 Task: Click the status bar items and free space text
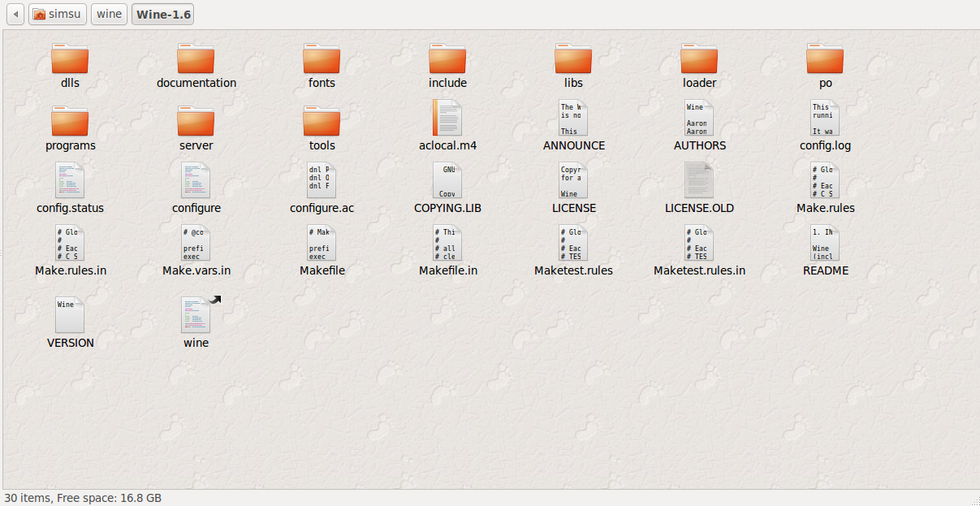tap(83, 497)
